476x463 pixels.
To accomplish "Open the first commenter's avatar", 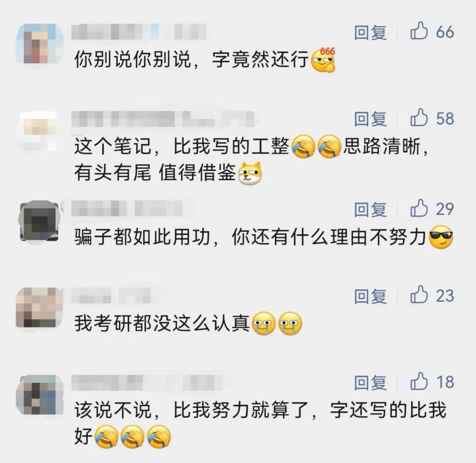I will pos(40,43).
